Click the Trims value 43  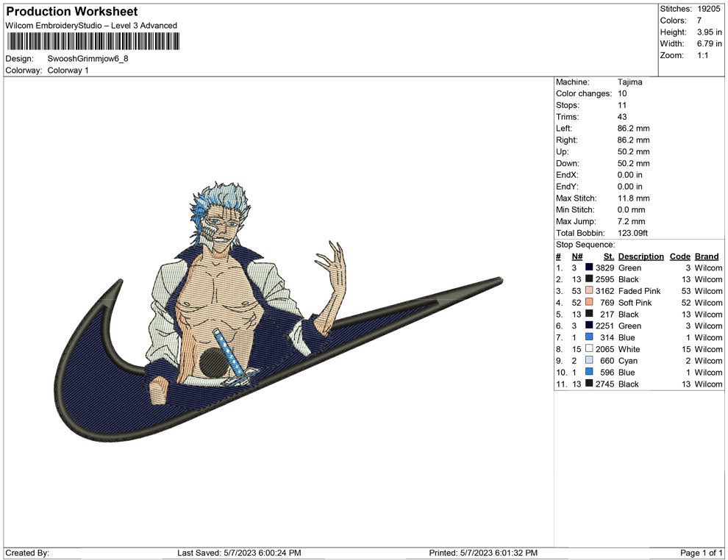click(622, 117)
